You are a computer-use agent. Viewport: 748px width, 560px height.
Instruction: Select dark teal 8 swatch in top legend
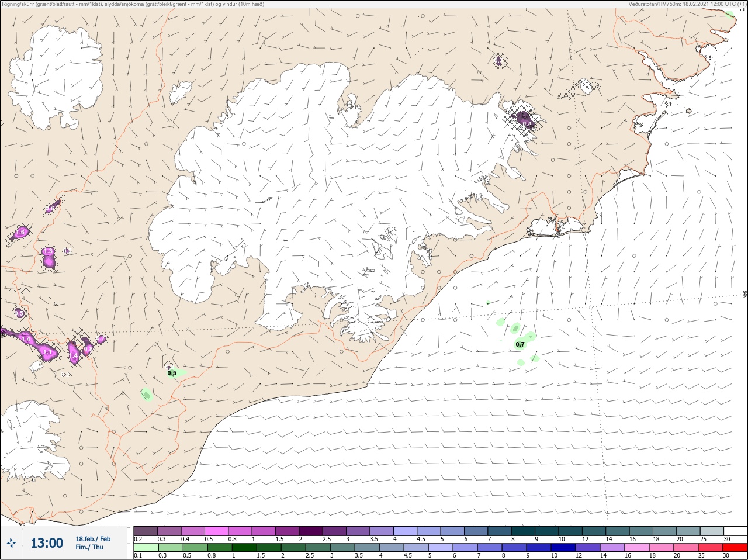523,531
